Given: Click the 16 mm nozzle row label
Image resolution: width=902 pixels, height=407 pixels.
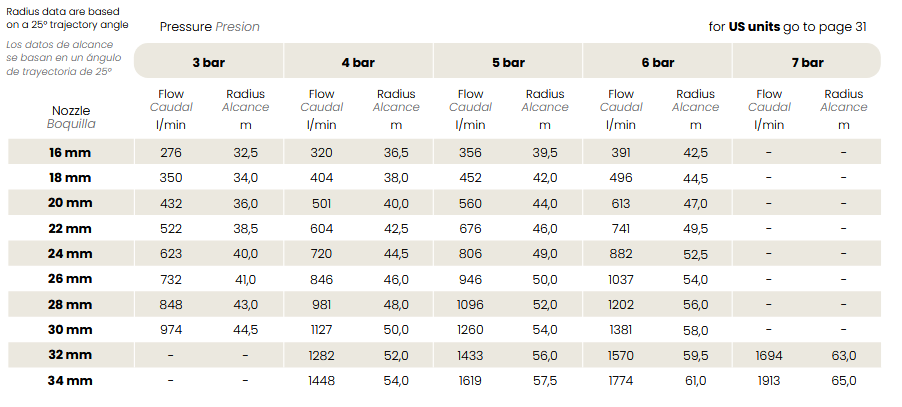Looking at the screenshot, I should (70, 152).
